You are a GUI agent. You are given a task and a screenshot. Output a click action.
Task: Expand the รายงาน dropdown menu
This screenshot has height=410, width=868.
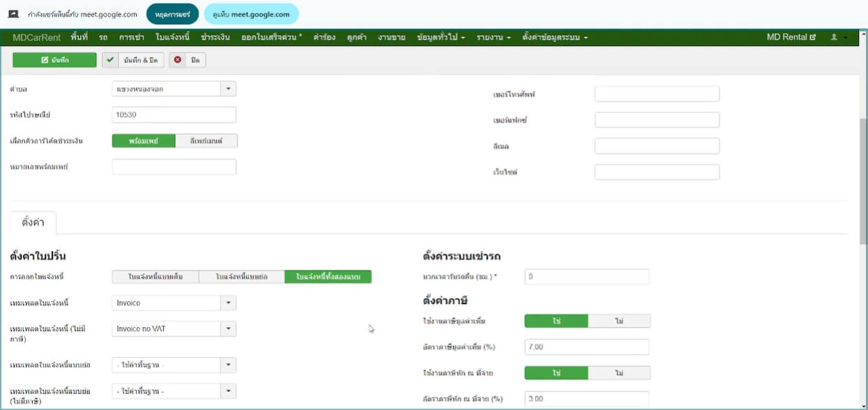(x=494, y=37)
